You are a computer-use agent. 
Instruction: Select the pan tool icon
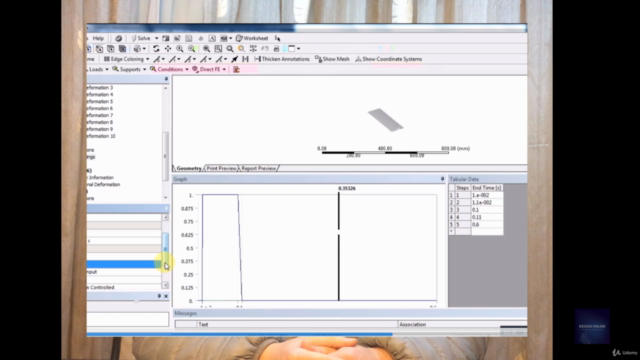(168, 49)
